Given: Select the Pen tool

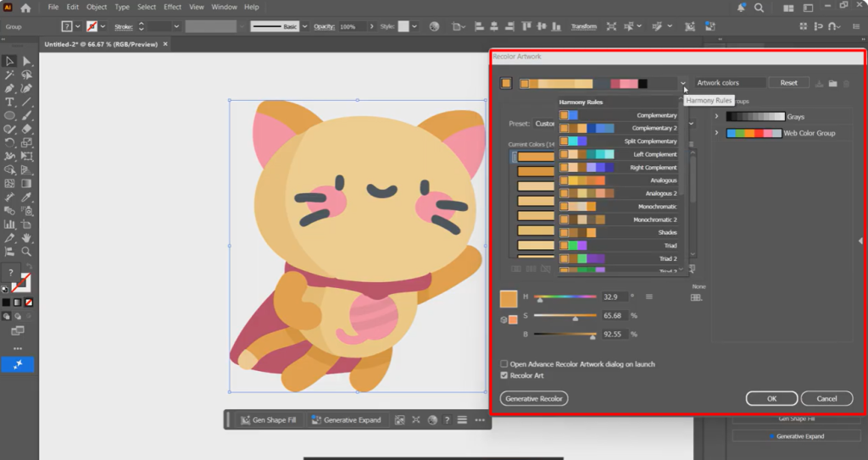Looking at the screenshot, I should [9, 89].
